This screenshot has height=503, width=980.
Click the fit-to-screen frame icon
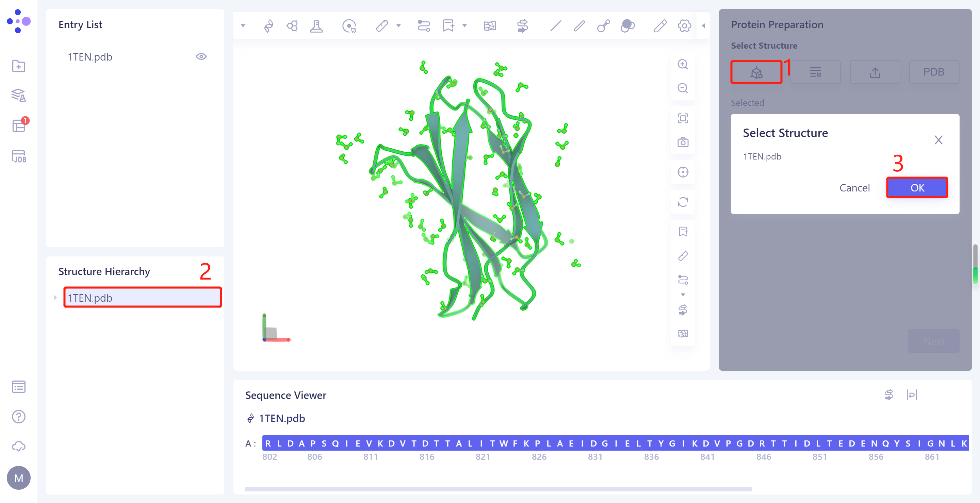click(683, 118)
